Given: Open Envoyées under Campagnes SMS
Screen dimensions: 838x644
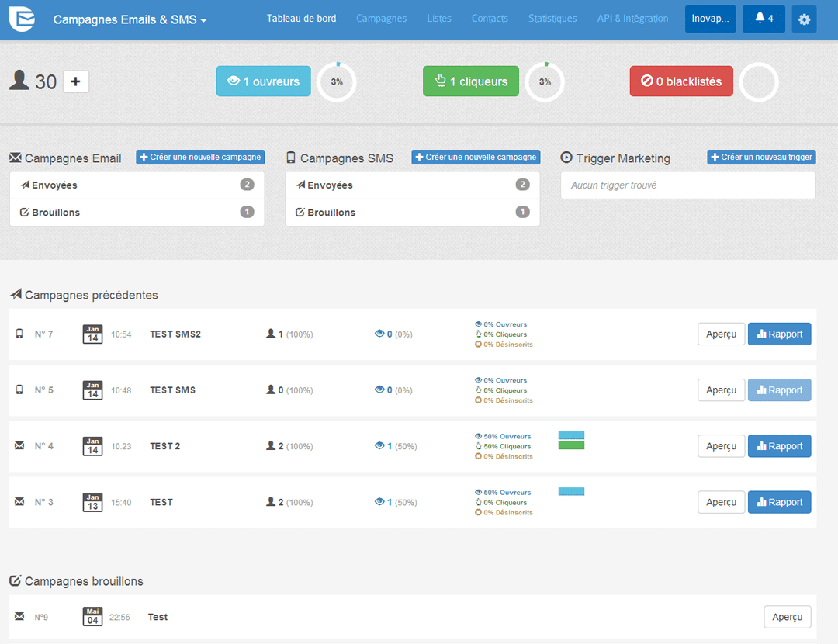Looking at the screenshot, I should (413, 185).
